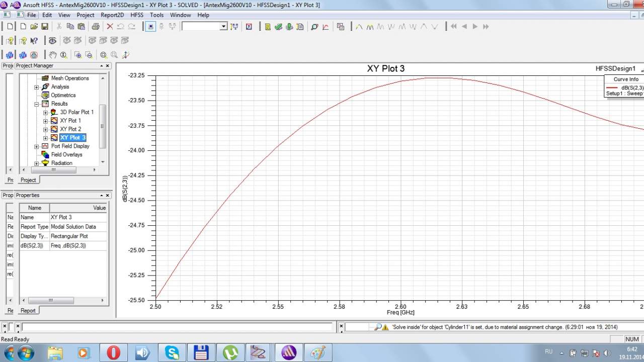This screenshot has height=362, width=644.
Task: Select the Pan hand tool
Action: 53,55
